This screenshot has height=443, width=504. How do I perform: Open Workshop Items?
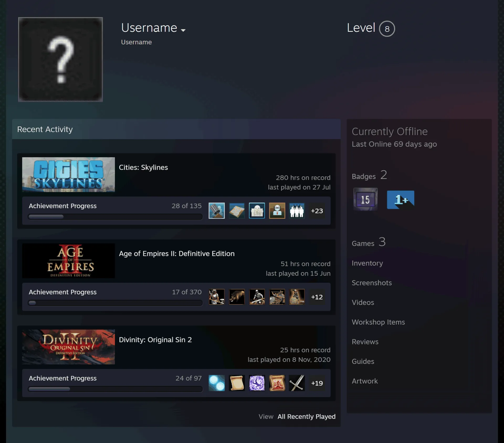pos(378,322)
